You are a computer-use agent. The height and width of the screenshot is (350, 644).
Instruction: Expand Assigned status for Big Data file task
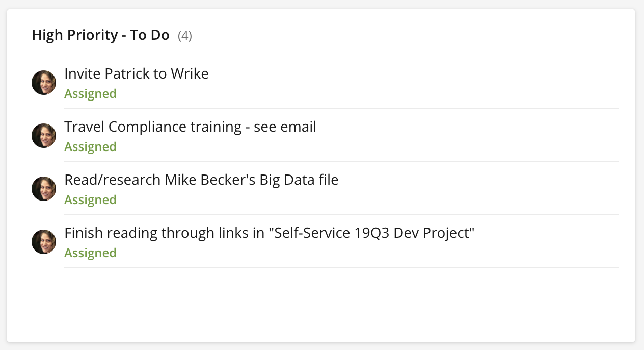pos(90,200)
